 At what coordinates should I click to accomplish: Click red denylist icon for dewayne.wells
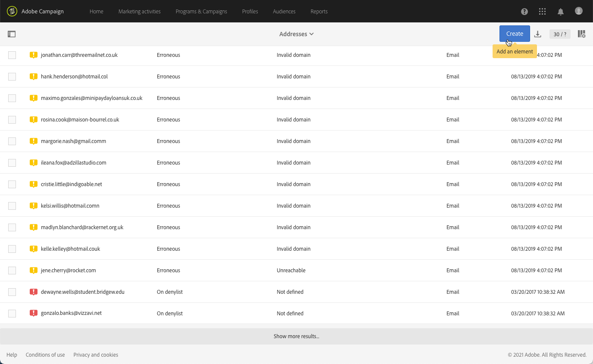(x=34, y=292)
